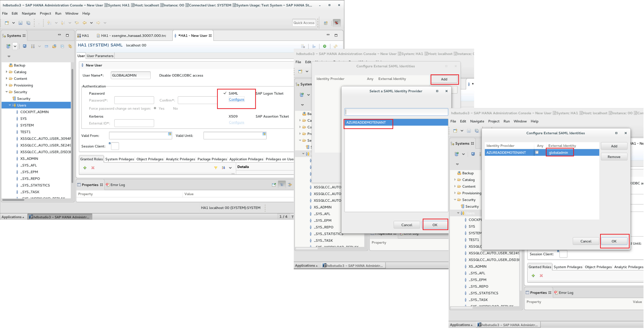Viewport: 644px width, 330px height.
Task: Open the Navigate menu
Action: 29,14
